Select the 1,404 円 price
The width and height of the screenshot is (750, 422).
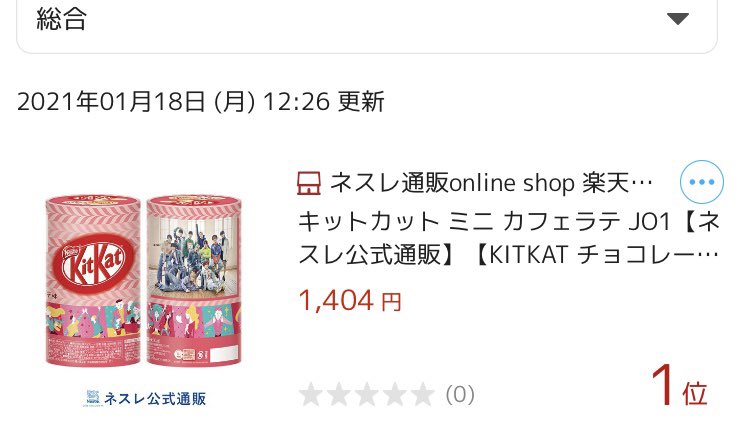350,301
